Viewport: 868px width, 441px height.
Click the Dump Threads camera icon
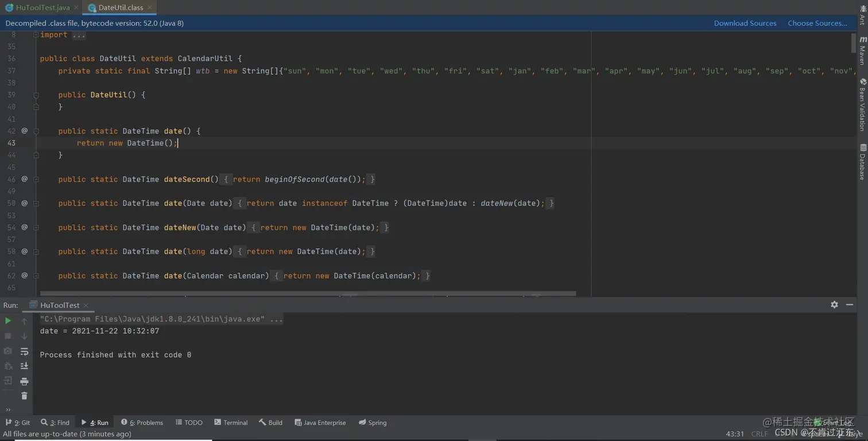[x=8, y=351]
